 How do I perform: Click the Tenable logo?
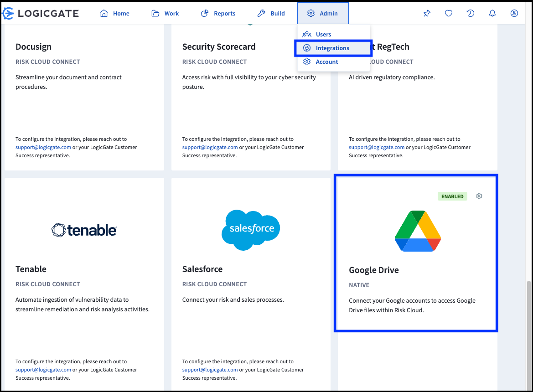pyautogui.click(x=84, y=230)
